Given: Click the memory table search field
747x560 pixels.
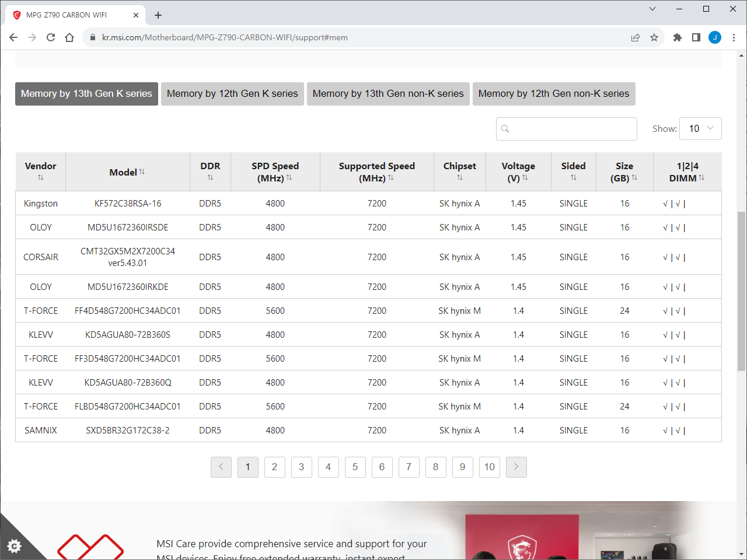Looking at the screenshot, I should (x=567, y=129).
